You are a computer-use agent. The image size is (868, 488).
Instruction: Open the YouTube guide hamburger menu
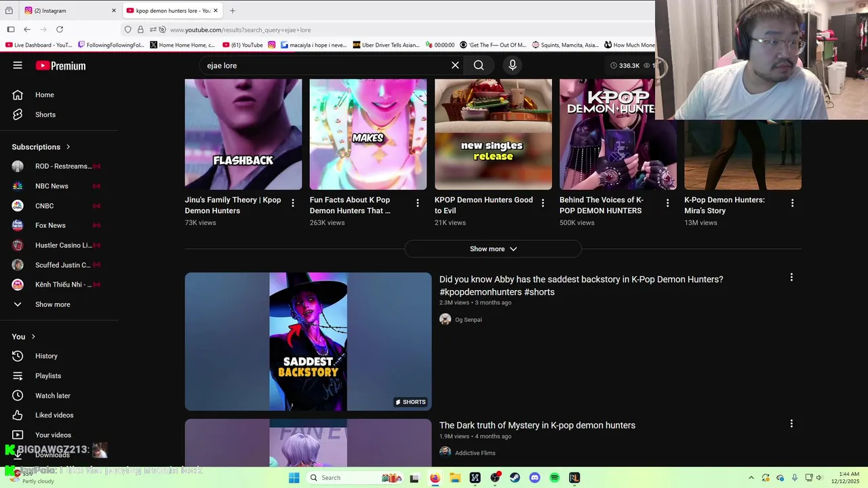(x=18, y=66)
